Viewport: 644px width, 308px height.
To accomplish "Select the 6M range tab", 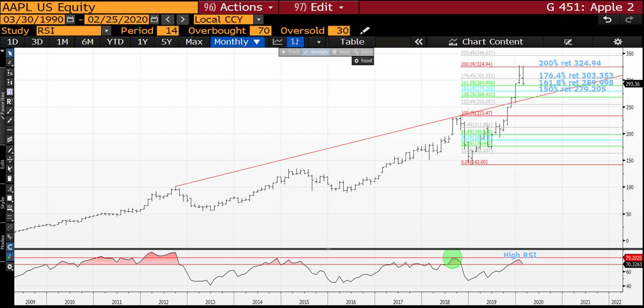I will pos(88,42).
